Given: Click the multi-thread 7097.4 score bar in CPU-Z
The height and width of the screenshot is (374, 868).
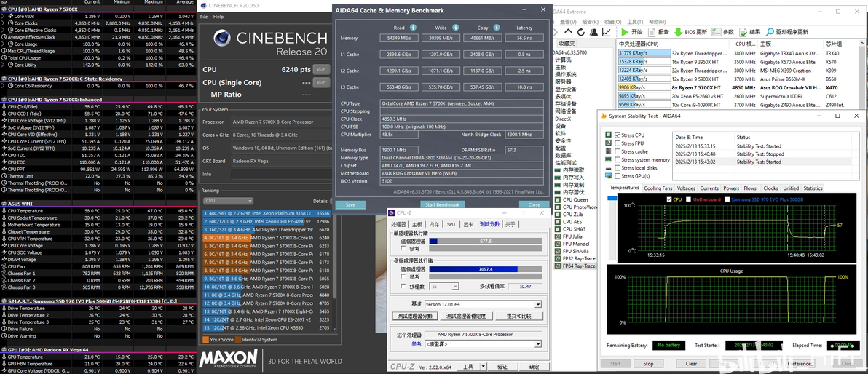Looking at the screenshot, I should pos(485,269).
